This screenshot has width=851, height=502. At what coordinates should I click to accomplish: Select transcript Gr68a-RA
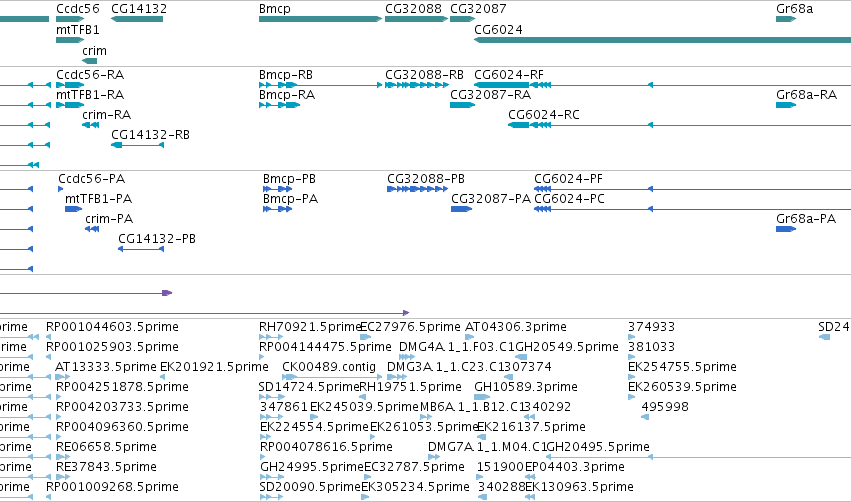[x=806, y=95]
